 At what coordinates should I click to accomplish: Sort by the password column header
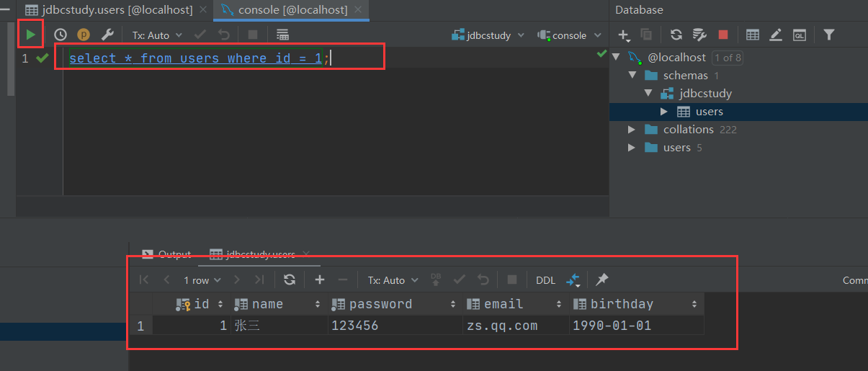tap(394, 304)
